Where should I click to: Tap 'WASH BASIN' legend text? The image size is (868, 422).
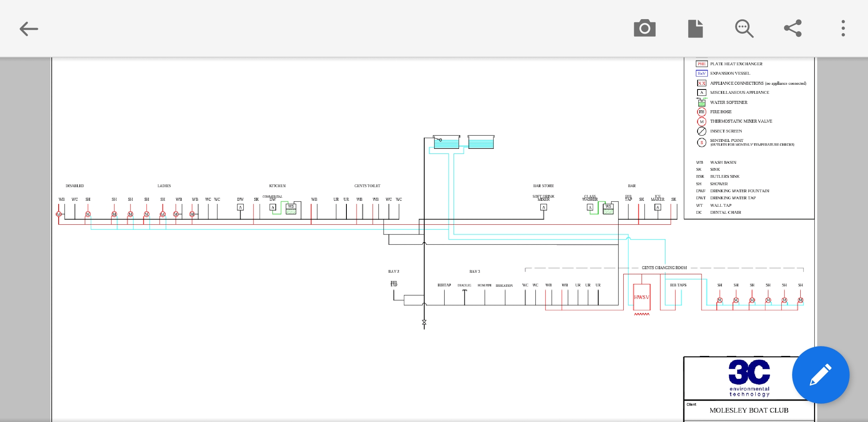[x=723, y=163]
